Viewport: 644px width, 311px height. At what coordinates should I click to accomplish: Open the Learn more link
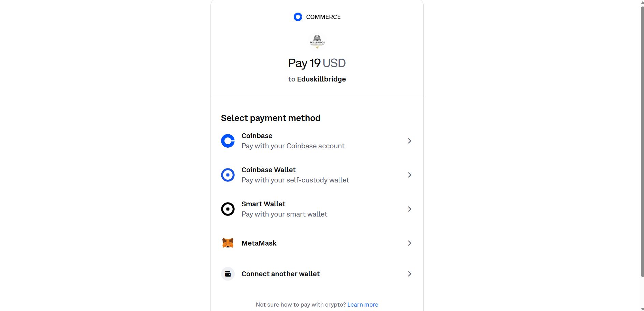tap(363, 305)
